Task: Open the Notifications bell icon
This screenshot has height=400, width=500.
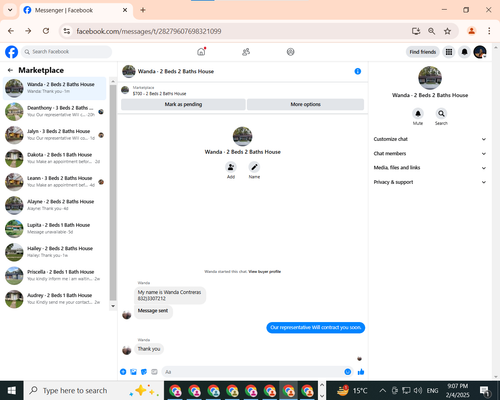Action: pyautogui.click(x=464, y=52)
